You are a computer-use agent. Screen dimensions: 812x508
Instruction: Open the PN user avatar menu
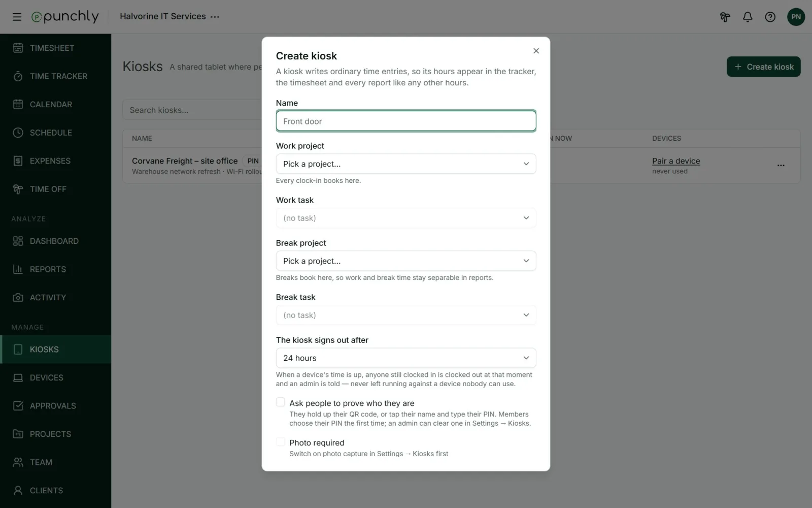click(796, 17)
